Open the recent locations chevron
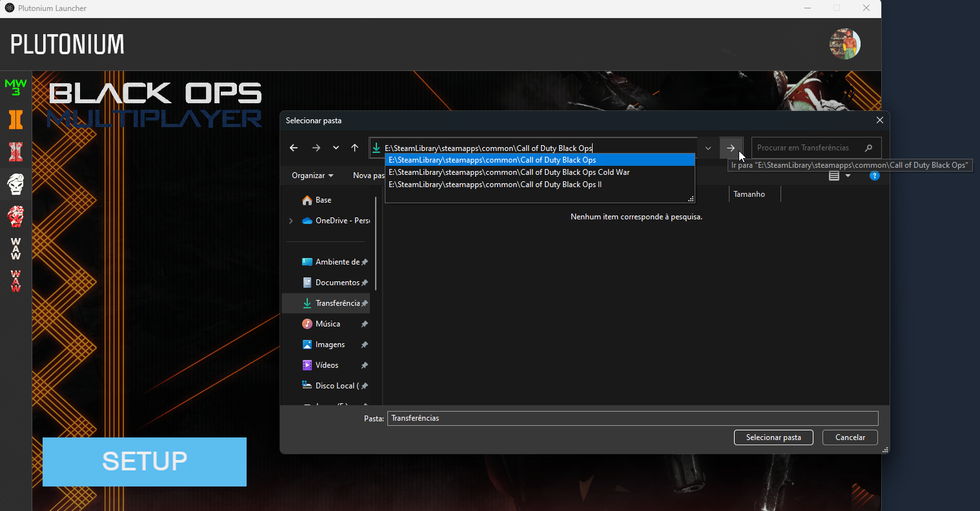980x511 pixels. coord(336,148)
